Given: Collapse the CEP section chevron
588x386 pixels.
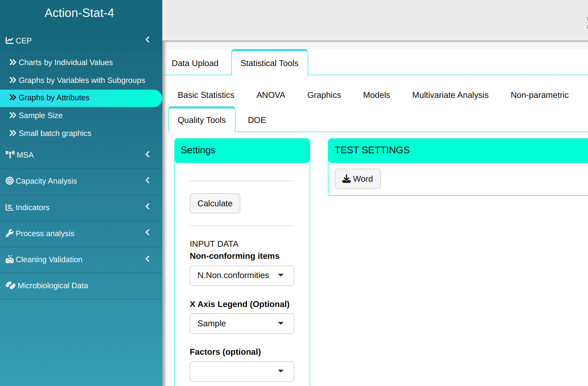Looking at the screenshot, I should tap(147, 40).
